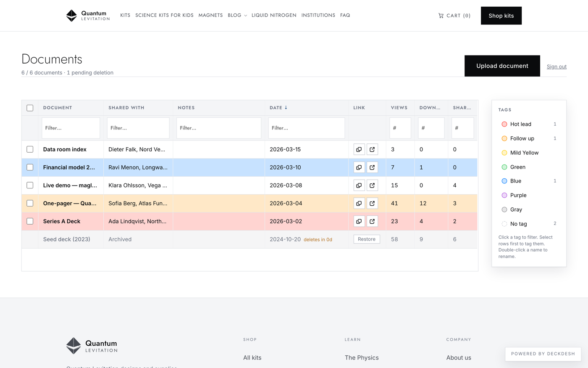
Task: Click the cart icon in header
Action: tap(441, 16)
